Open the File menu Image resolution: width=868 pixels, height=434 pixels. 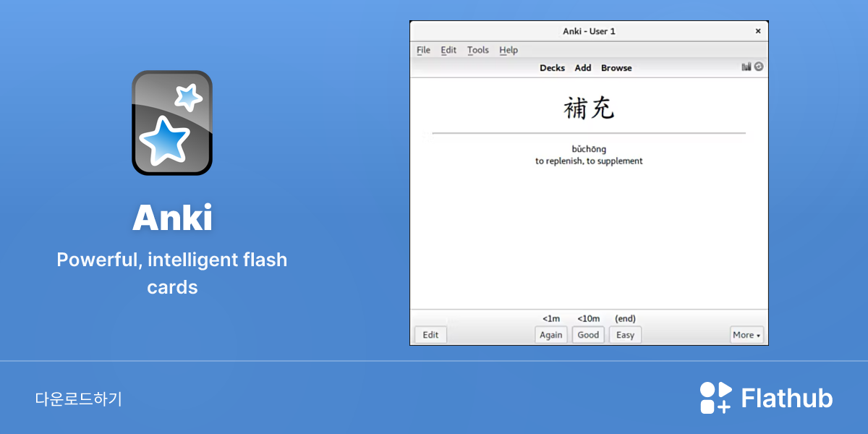pyautogui.click(x=424, y=50)
